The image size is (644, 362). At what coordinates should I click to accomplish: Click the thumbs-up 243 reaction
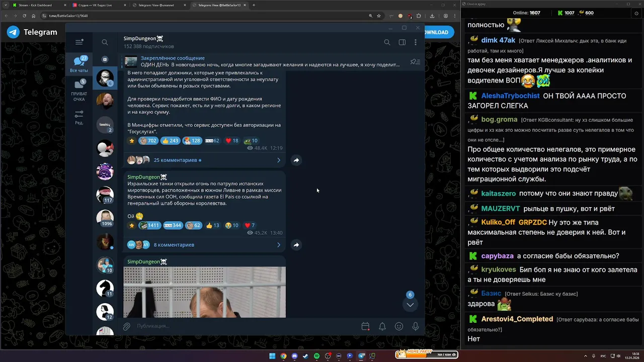pos(171,141)
